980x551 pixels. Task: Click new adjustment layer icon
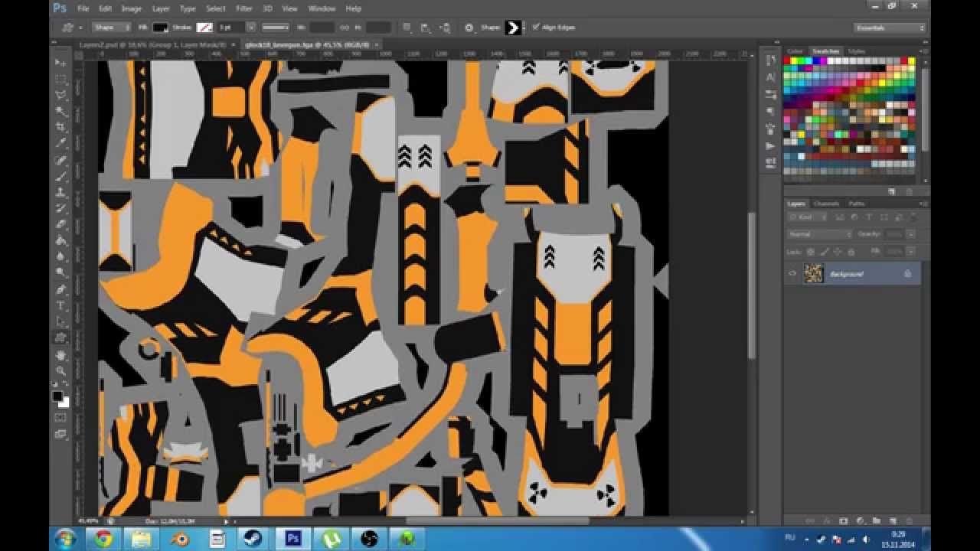tap(859, 520)
